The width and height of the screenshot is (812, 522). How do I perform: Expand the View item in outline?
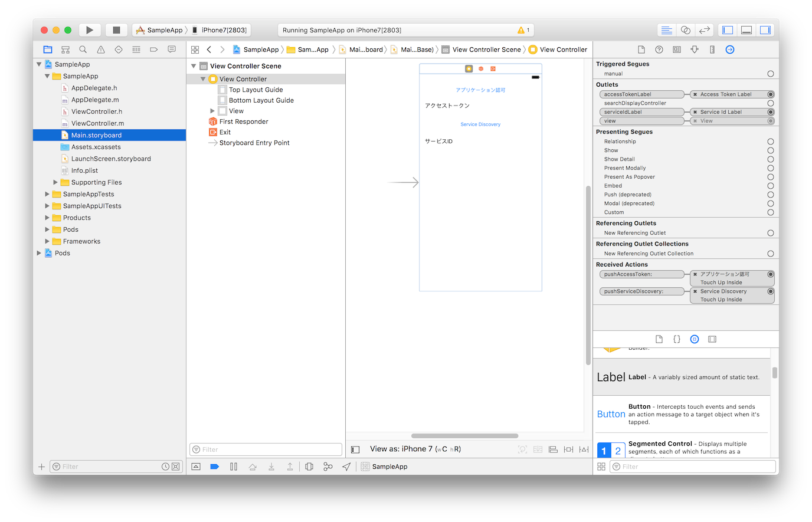tap(212, 111)
